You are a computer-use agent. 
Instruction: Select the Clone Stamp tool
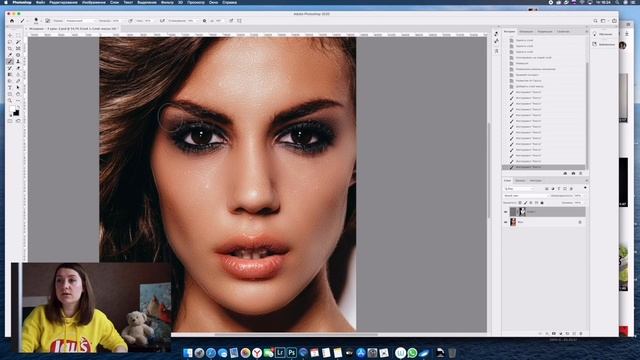coord(18,62)
